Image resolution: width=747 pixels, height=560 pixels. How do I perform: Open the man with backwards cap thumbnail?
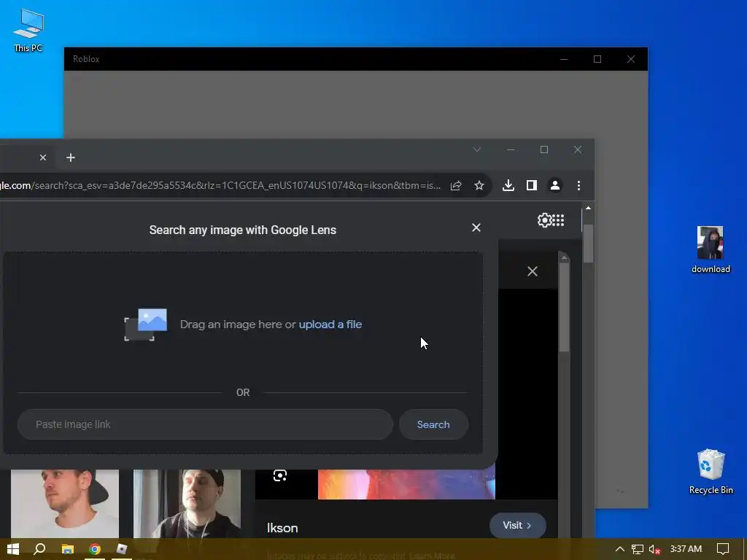pos(65,504)
